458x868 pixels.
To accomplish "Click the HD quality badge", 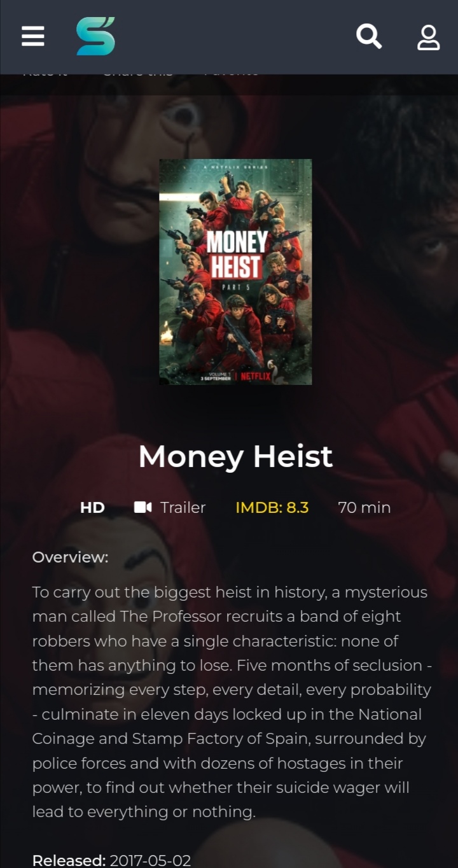I will 92,507.
